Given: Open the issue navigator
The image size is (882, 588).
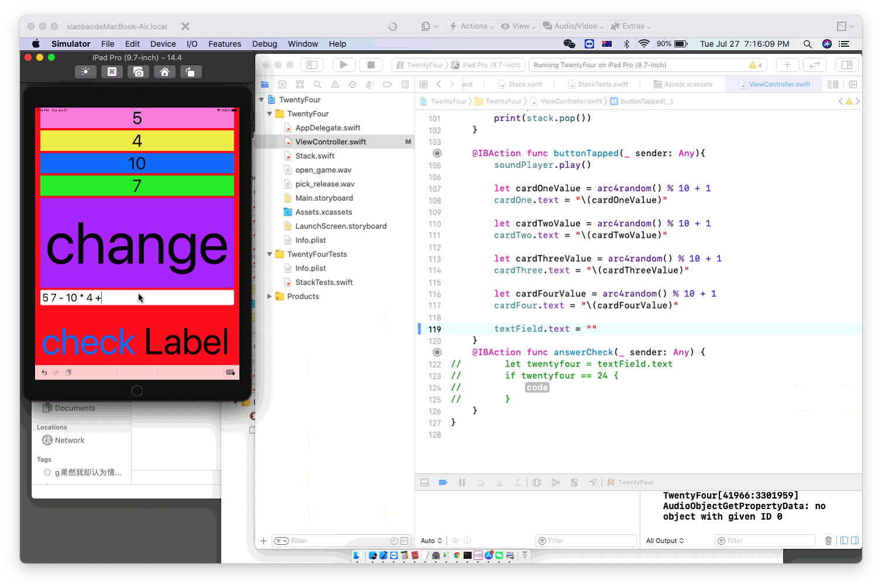Looking at the screenshot, I should (335, 85).
